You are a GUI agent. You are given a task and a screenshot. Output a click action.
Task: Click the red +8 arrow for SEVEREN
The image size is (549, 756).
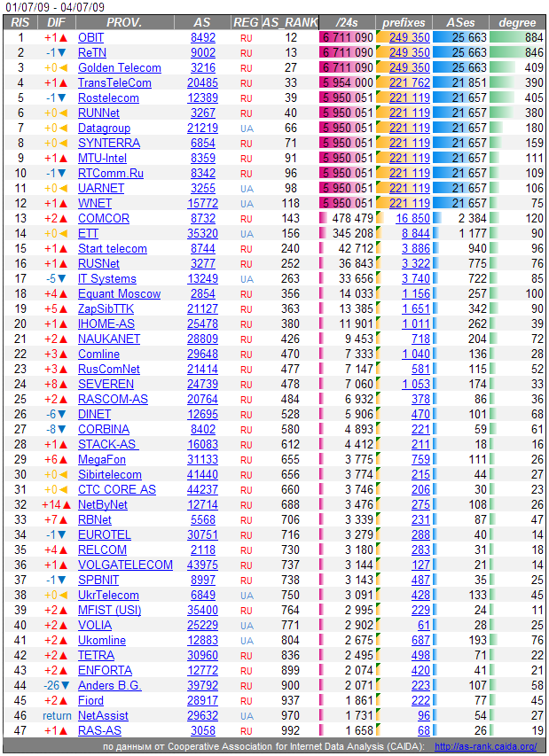[x=63, y=385]
